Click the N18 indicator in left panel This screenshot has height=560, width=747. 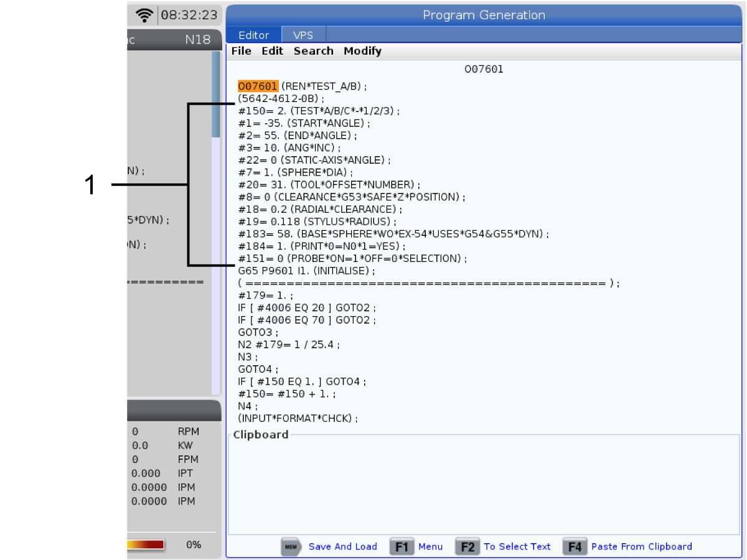[198, 40]
